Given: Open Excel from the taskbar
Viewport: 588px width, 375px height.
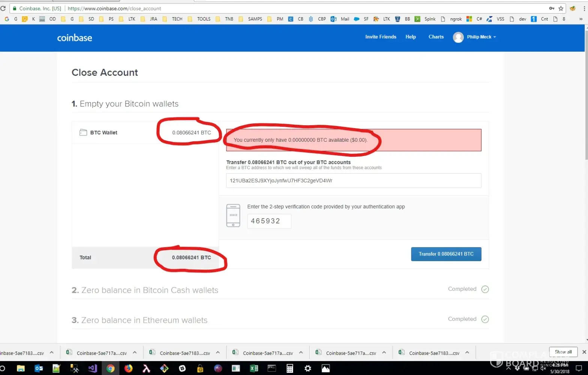Looking at the screenshot, I should click(254, 368).
